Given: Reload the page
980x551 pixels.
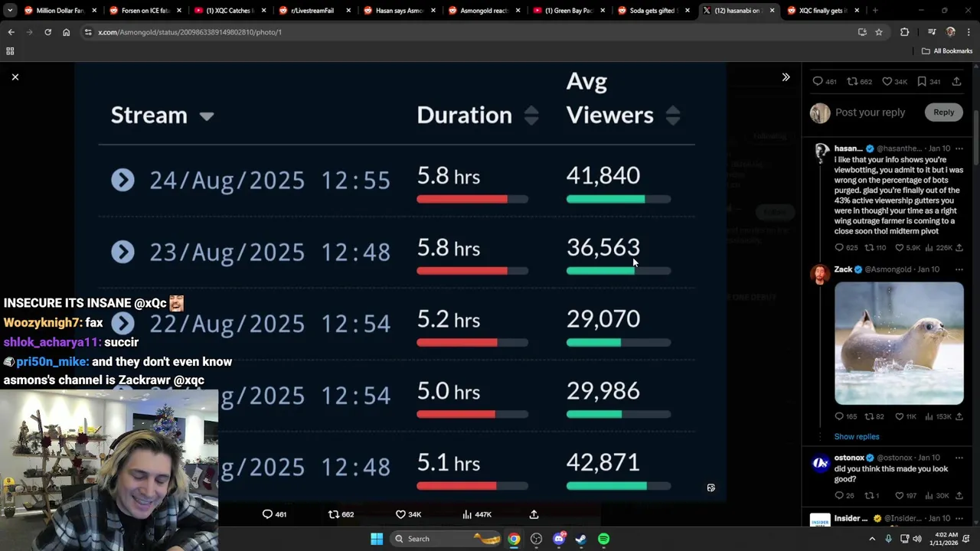Looking at the screenshot, I should pos(47,32).
